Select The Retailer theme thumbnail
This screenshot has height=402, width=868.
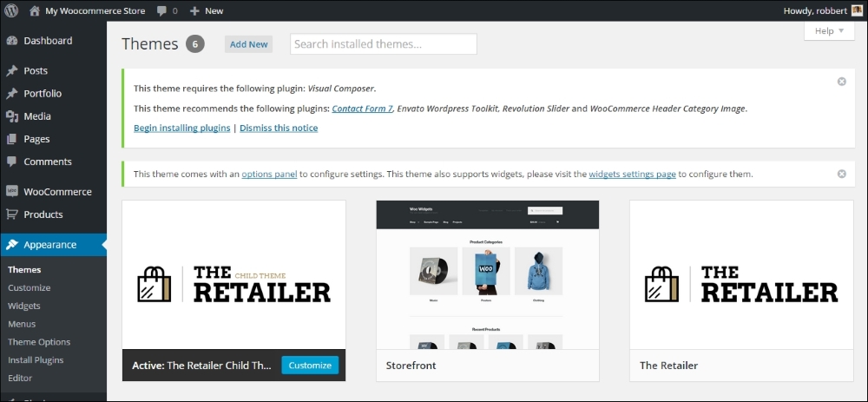[741, 274]
